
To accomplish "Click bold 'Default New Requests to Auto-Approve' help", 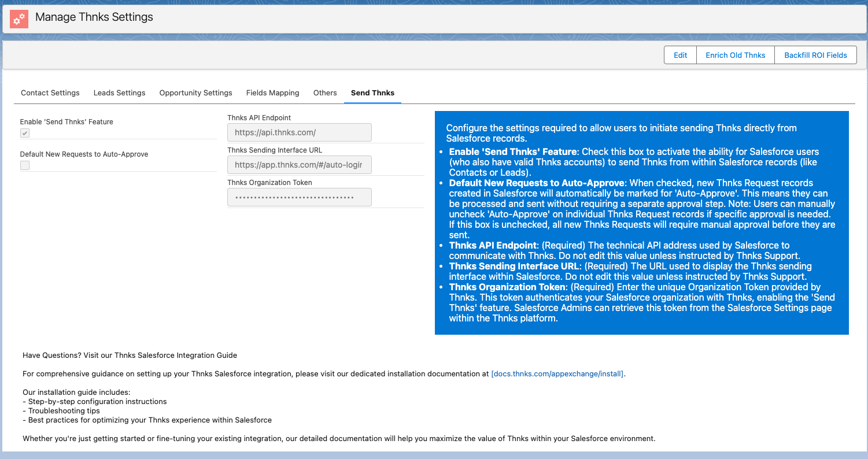I will (537, 183).
